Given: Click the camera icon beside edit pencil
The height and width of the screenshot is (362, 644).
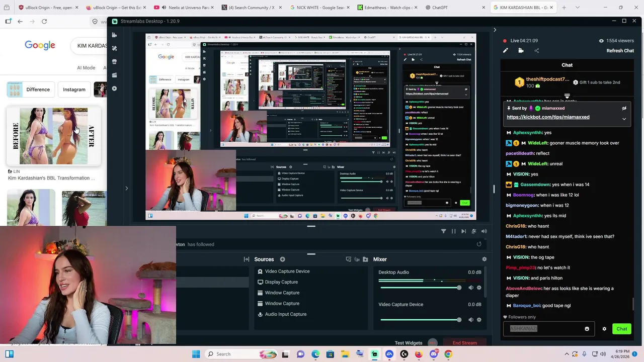Looking at the screenshot, I should [521, 50].
